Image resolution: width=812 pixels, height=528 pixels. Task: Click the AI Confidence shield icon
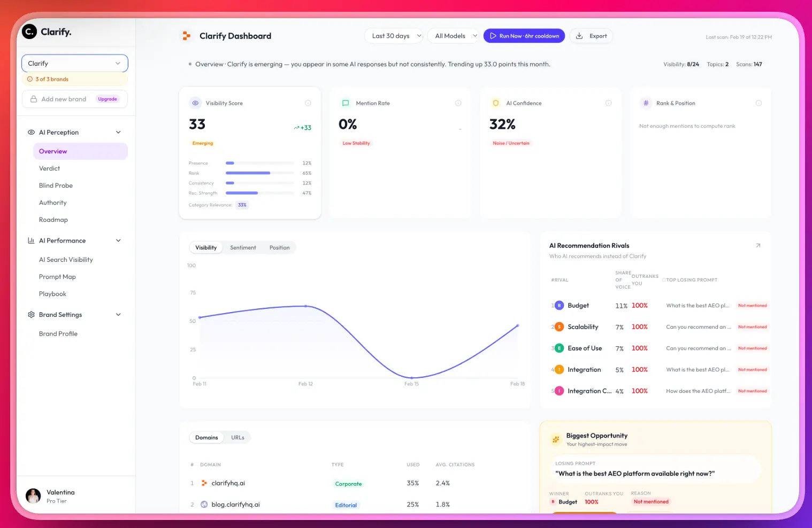coord(496,103)
